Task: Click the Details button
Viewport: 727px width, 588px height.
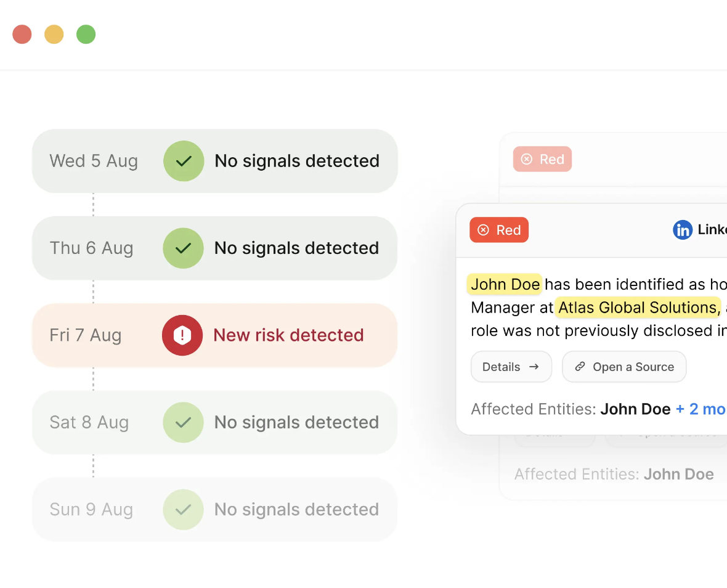Action: tap(511, 367)
